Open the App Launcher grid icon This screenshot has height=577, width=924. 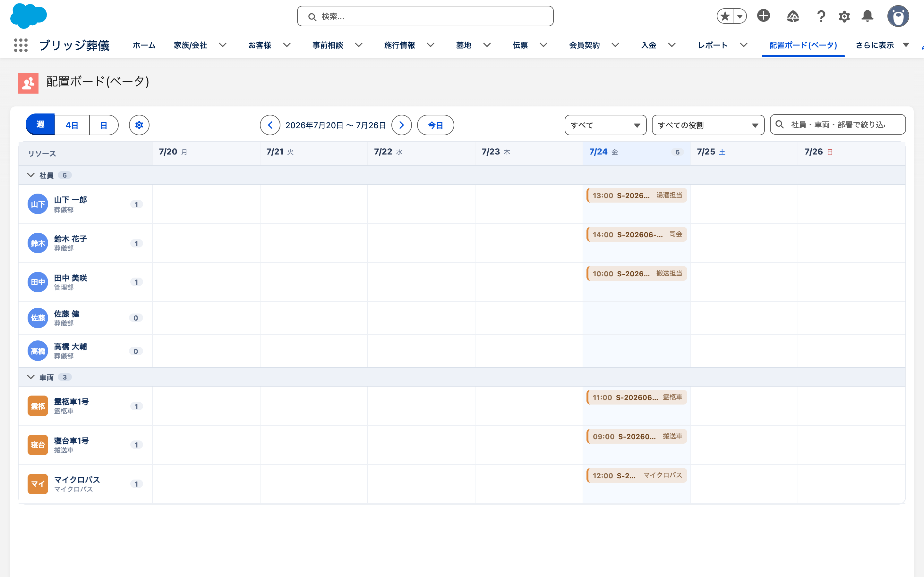click(x=21, y=45)
